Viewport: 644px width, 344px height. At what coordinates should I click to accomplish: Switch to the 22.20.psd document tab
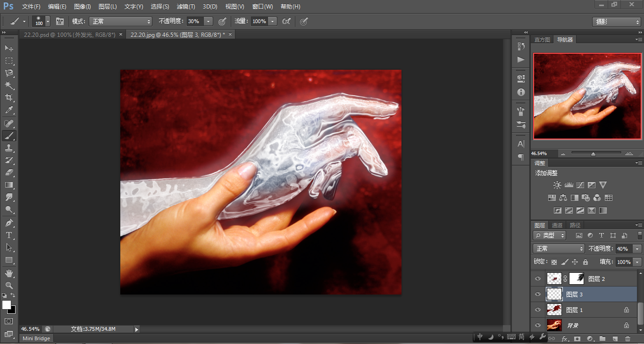[69, 34]
